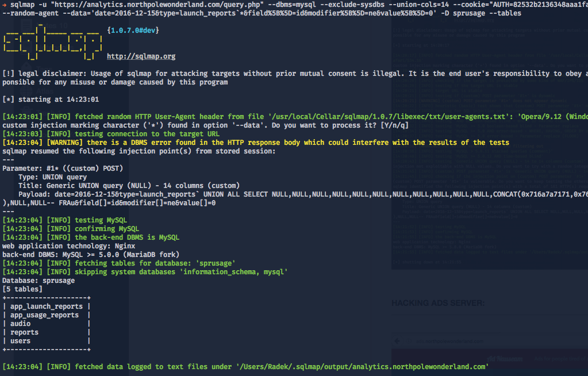Click the '--random-agent --data=' command continuation line
The height and width of the screenshot is (376, 588).
point(262,13)
